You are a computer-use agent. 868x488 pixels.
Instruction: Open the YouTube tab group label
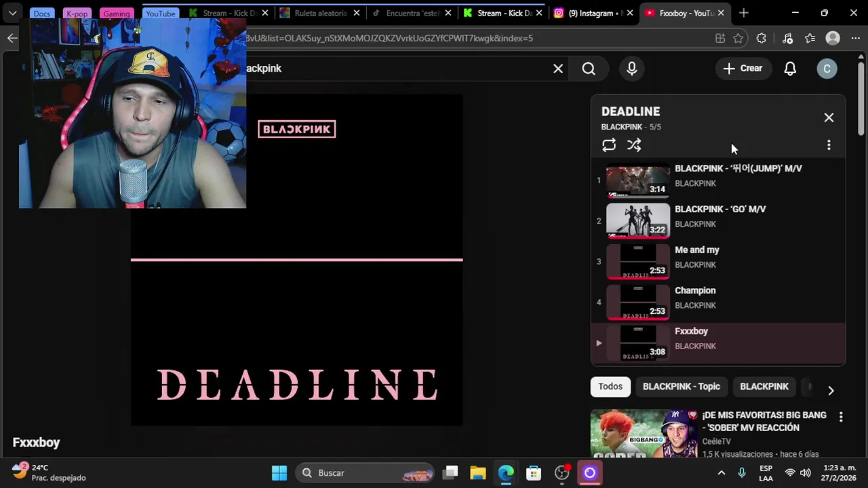(161, 14)
